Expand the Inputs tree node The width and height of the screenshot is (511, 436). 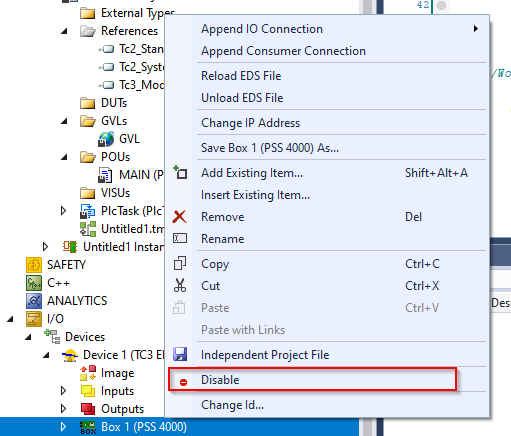coord(63,391)
